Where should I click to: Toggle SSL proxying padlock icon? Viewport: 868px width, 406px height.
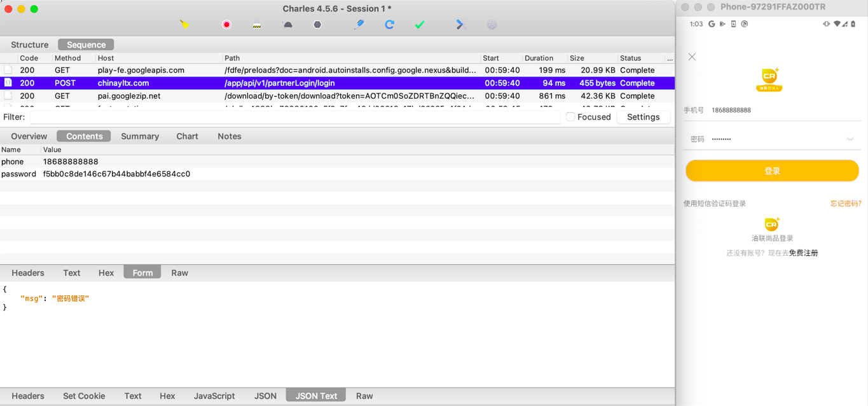[257, 25]
